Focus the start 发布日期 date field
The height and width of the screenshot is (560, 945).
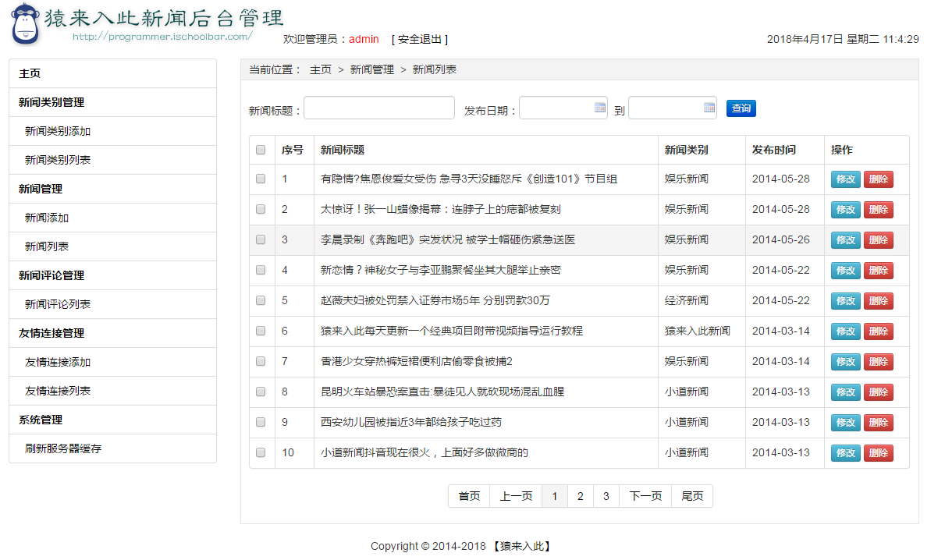click(563, 108)
